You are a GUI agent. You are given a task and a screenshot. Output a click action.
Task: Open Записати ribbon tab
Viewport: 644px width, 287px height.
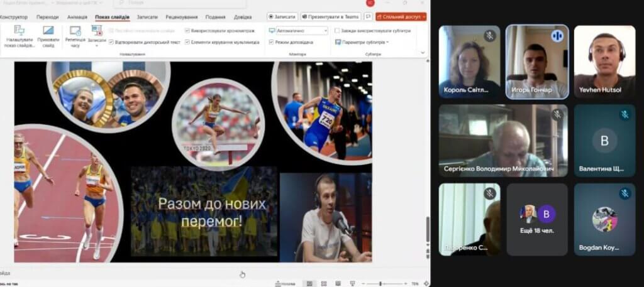coord(147,17)
